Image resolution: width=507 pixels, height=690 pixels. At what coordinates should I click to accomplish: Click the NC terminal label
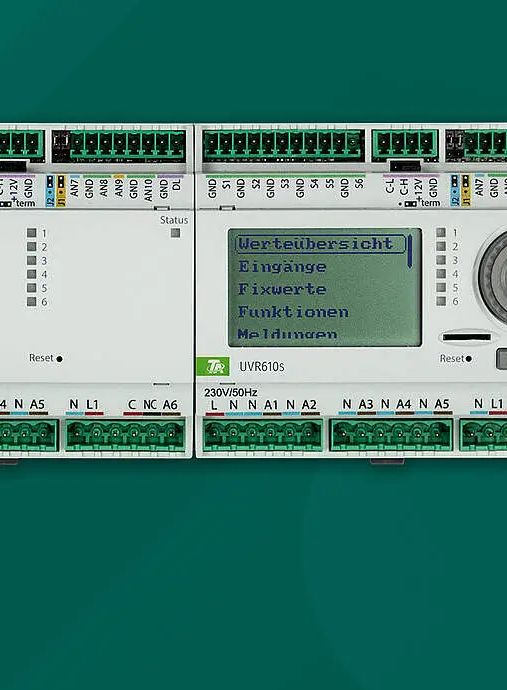[x=150, y=405]
